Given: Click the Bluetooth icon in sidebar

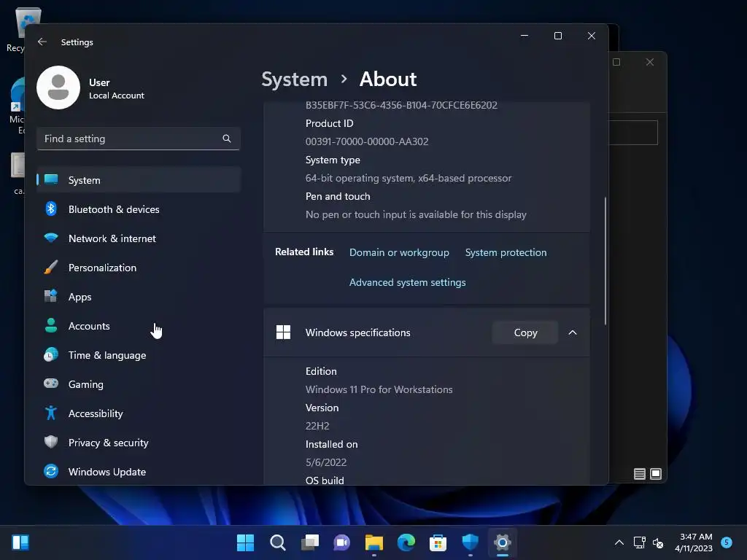Looking at the screenshot, I should 51,209.
